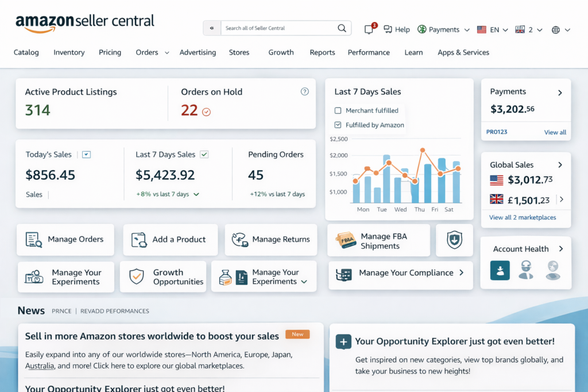The height and width of the screenshot is (392, 588).
Task: Click the collapse arrows icon beside search
Action: tap(212, 28)
